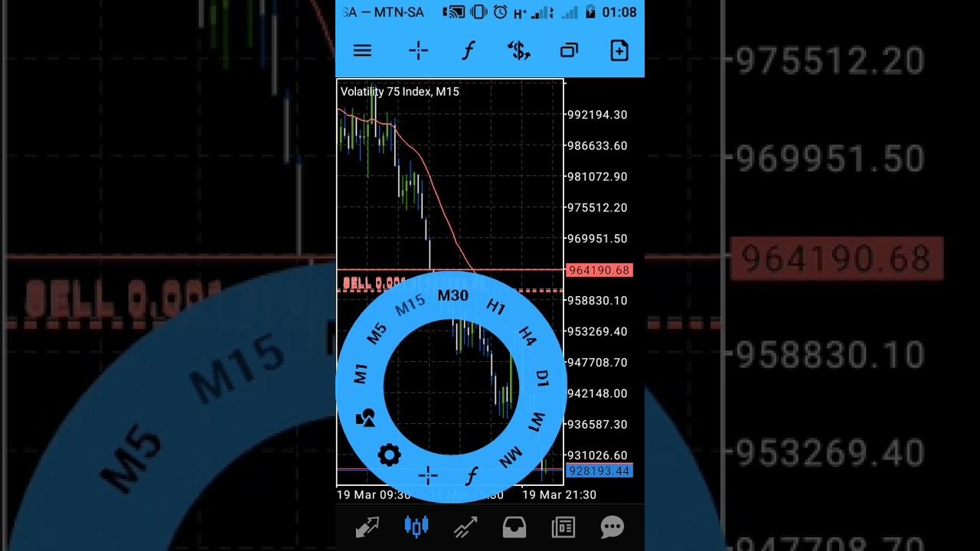
Task: Open History inbox tab in bottom bar
Action: click(x=514, y=527)
